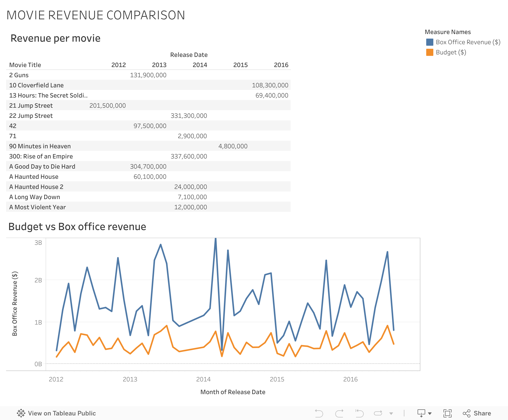Click the orange Budget color swatch
Viewport: 508px width, 420px height.
tap(430, 53)
